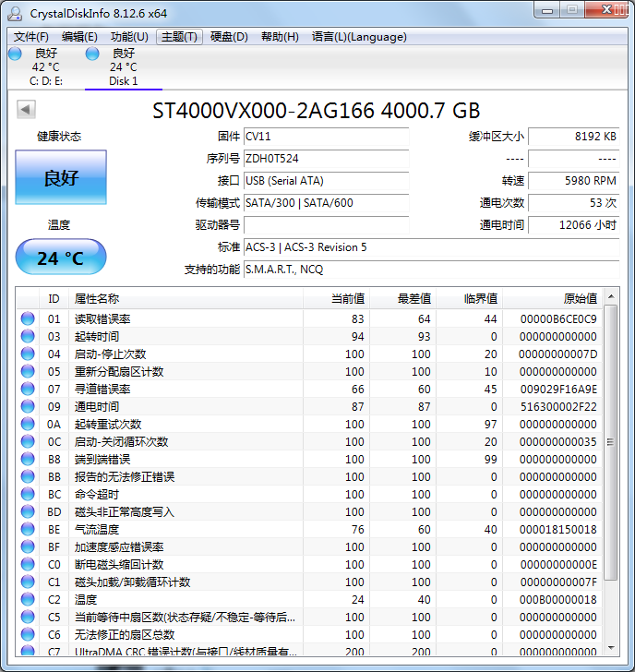
Task: Click the model title ST4000VX000-2AG166 4000.7 GB
Action: [x=317, y=111]
